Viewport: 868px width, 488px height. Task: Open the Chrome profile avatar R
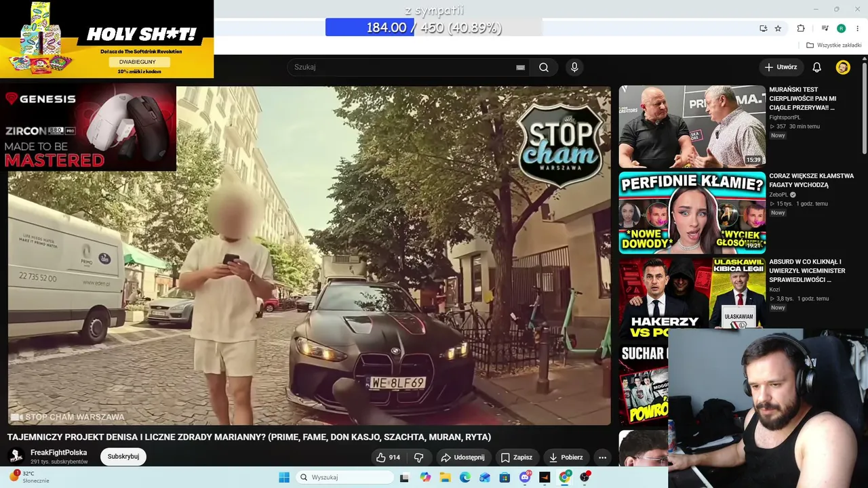[x=841, y=28]
